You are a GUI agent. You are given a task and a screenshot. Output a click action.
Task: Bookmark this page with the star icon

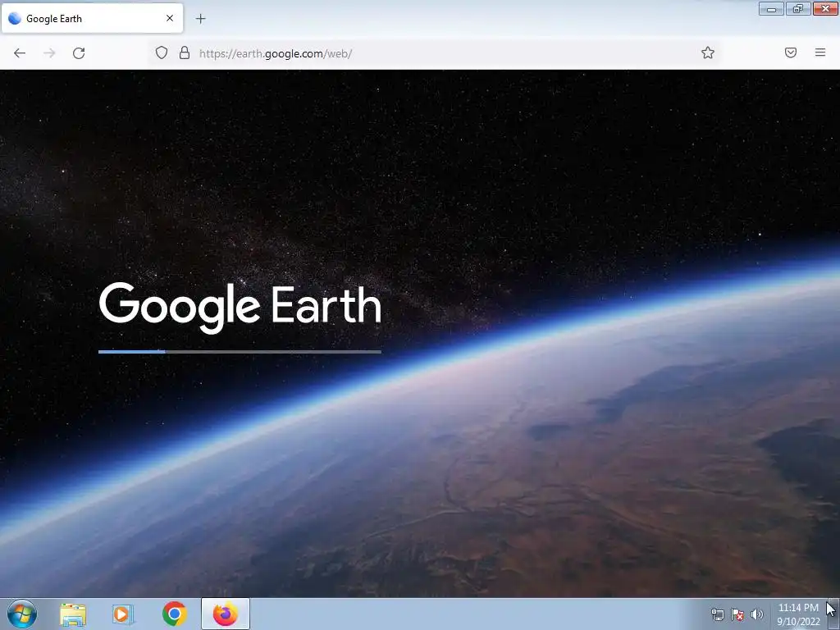[708, 52]
